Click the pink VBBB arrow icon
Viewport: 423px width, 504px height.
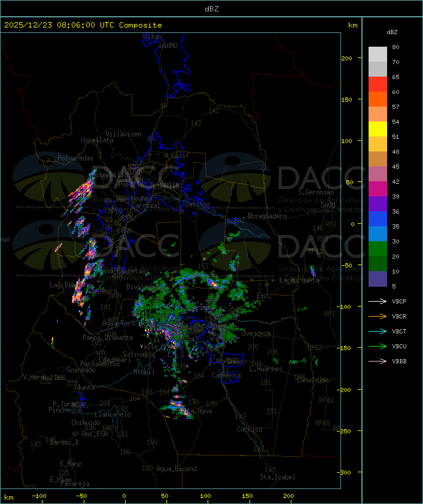click(x=378, y=362)
